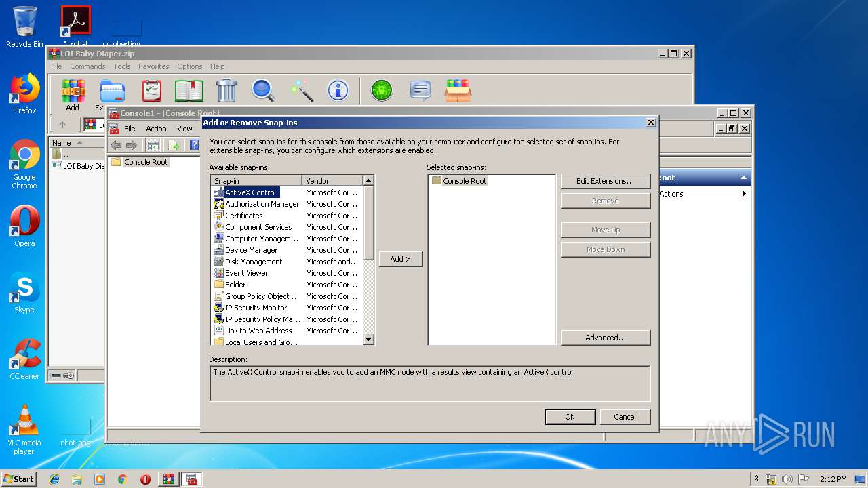The height and width of the screenshot is (488, 868).
Task: Open the View menu in Console1
Action: pos(184,129)
